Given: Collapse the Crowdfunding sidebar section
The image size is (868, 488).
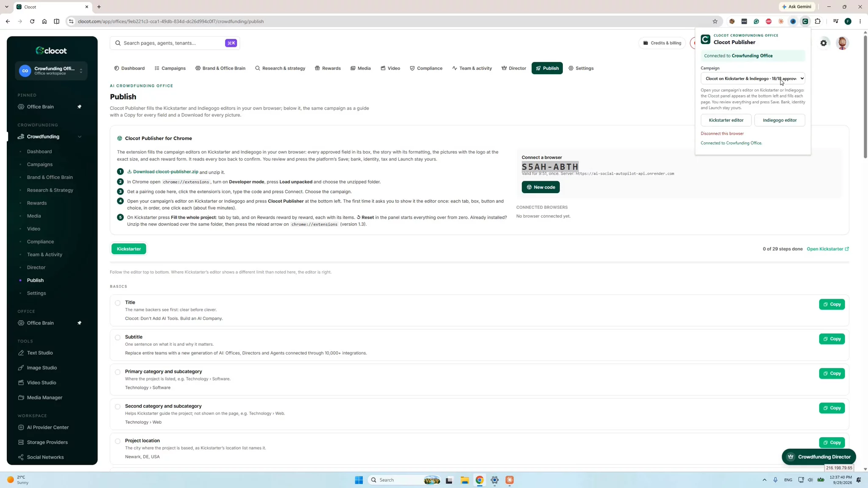Looking at the screenshot, I should (80, 137).
